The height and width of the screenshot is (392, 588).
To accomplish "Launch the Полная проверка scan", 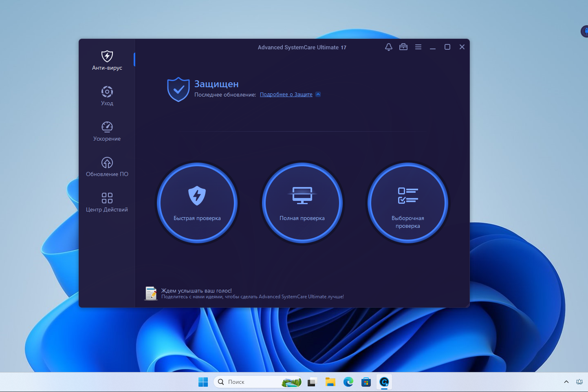I will pos(302,203).
